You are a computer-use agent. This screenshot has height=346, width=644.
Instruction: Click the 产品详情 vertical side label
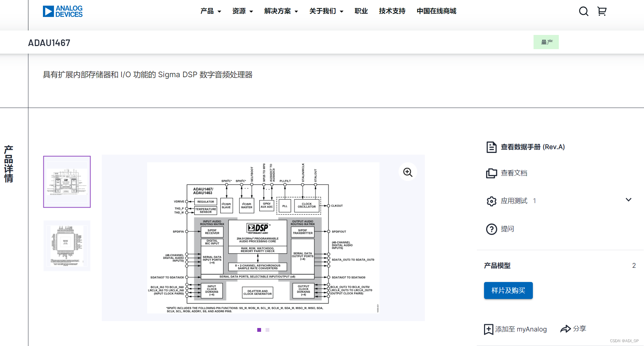click(x=9, y=164)
